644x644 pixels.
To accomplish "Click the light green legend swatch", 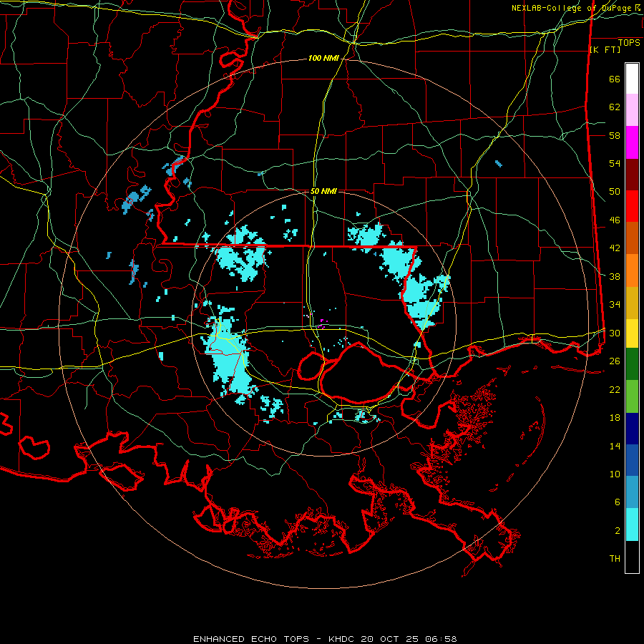I will [x=632, y=396].
